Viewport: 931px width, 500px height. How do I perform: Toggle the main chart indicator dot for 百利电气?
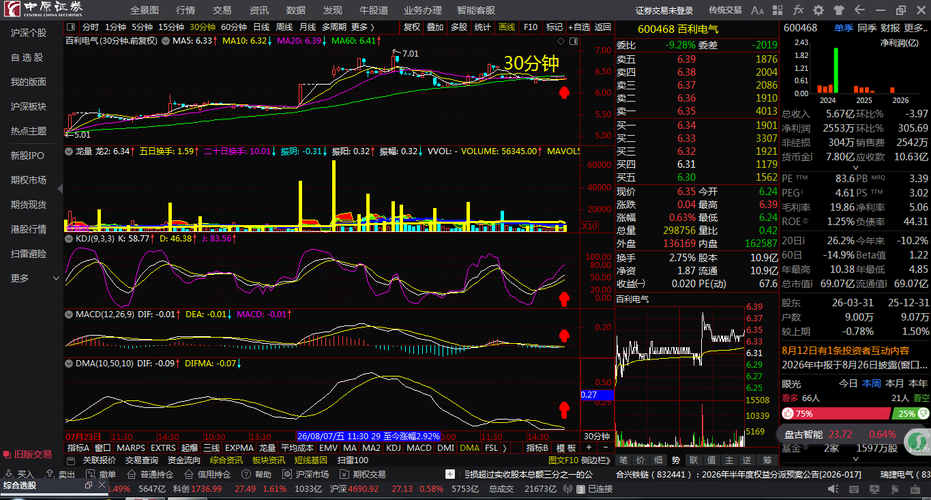click(x=165, y=41)
